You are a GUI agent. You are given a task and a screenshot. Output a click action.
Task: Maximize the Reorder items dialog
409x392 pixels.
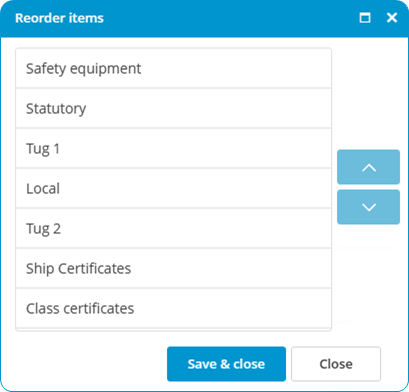point(365,18)
